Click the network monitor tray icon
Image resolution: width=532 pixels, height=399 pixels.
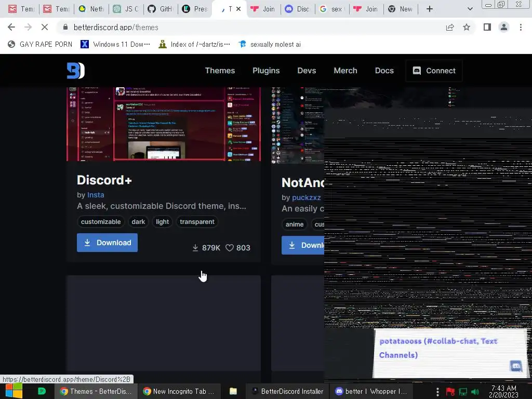point(463,392)
